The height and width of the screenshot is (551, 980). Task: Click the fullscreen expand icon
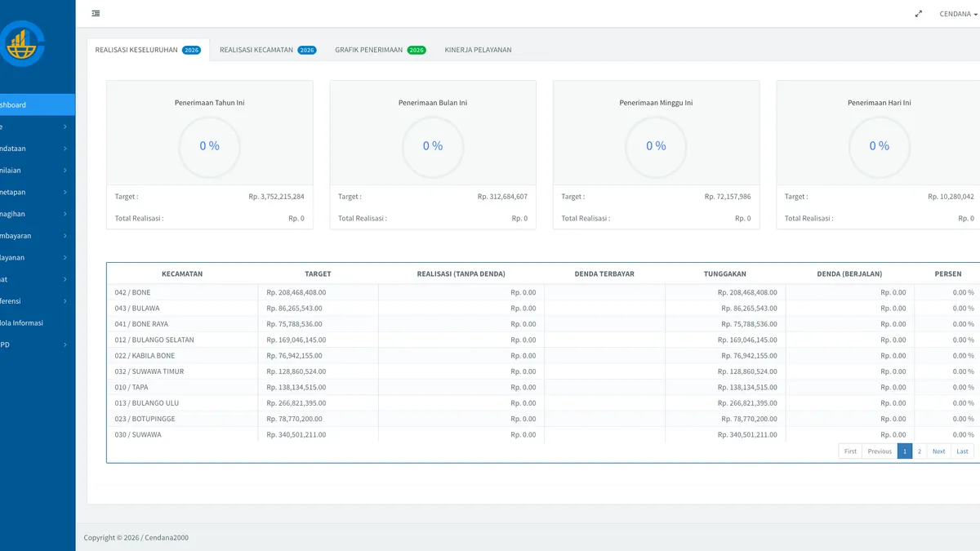[919, 14]
